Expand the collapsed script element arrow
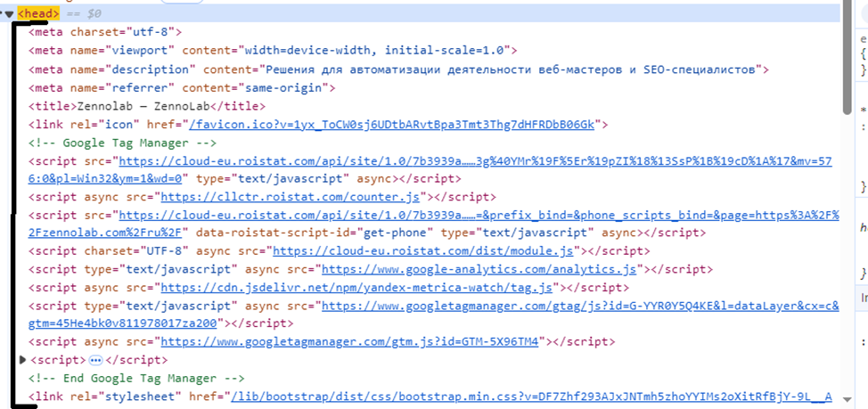868x409 pixels. click(22, 360)
